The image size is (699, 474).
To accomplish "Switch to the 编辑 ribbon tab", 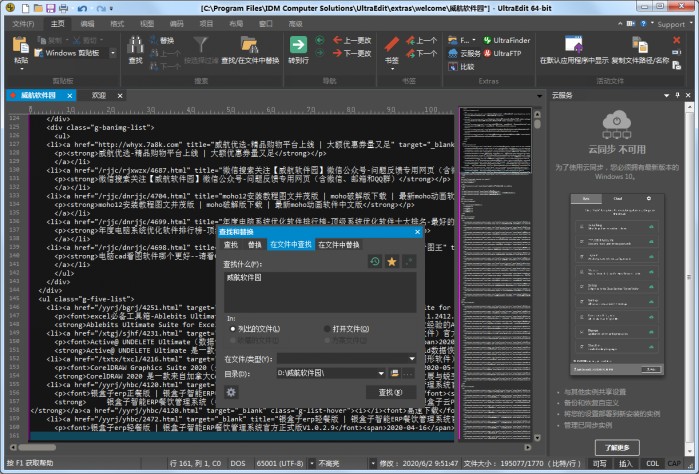I will (x=87, y=24).
